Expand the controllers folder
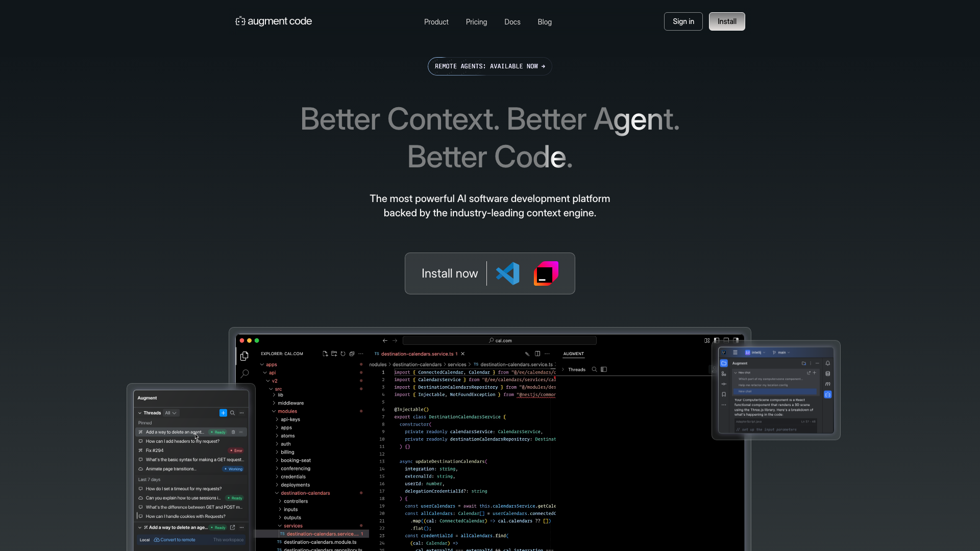Image resolution: width=980 pixels, height=551 pixels. tap(292, 501)
